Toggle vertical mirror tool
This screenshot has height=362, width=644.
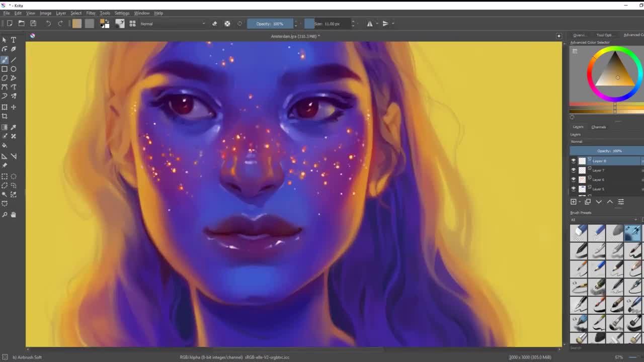click(x=385, y=24)
